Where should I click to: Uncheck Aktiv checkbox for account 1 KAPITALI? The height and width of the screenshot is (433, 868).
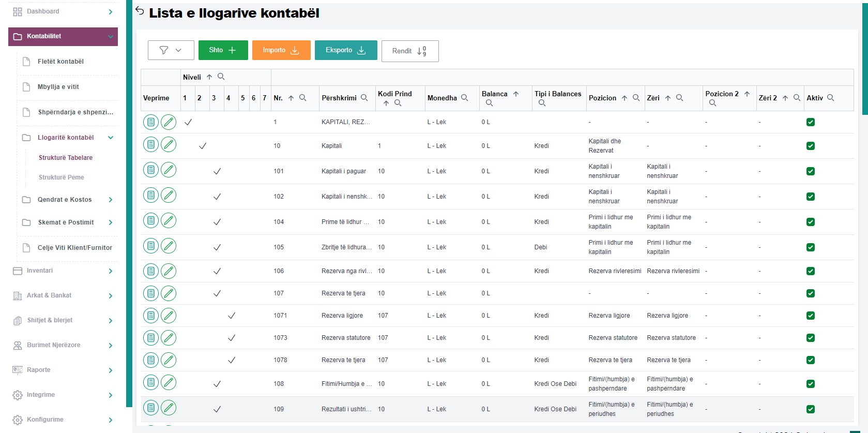[x=811, y=122]
